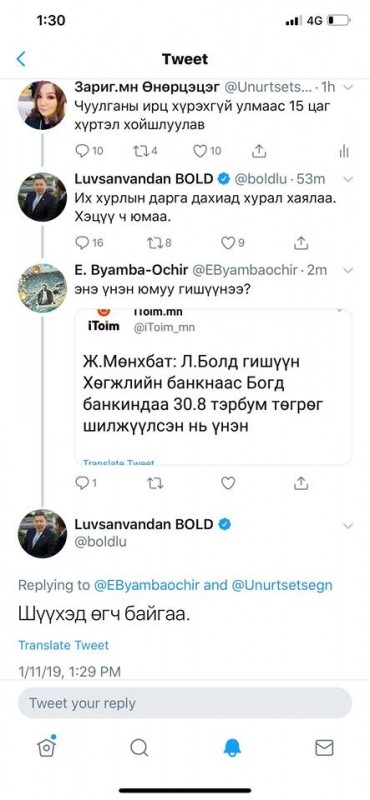Screen dimensions: 370x800
Task: Open chevron menu on E. Byamba-Ochir tweet
Action: [348, 270]
